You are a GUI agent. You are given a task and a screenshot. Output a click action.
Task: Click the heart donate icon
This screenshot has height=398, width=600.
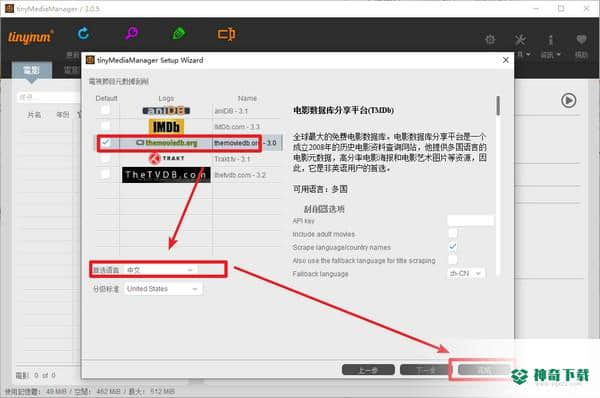[x=581, y=39]
